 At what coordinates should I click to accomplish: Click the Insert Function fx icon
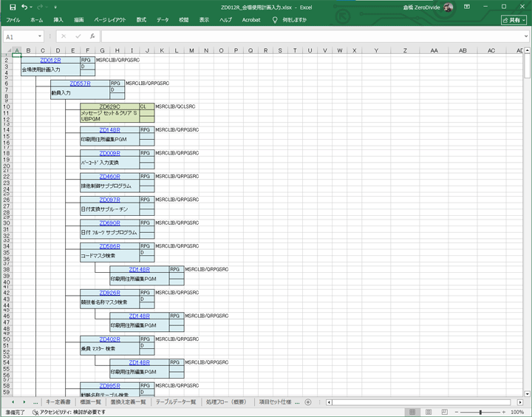click(x=92, y=36)
